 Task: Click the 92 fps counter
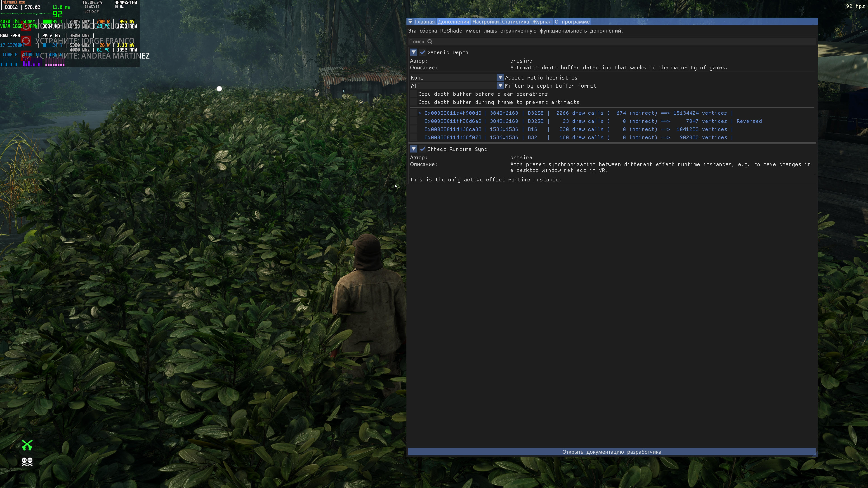855,6
